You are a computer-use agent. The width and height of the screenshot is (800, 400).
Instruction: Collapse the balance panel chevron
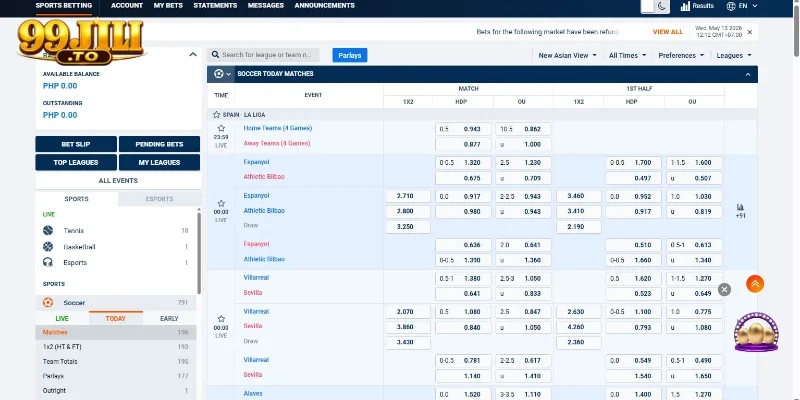pos(193,54)
